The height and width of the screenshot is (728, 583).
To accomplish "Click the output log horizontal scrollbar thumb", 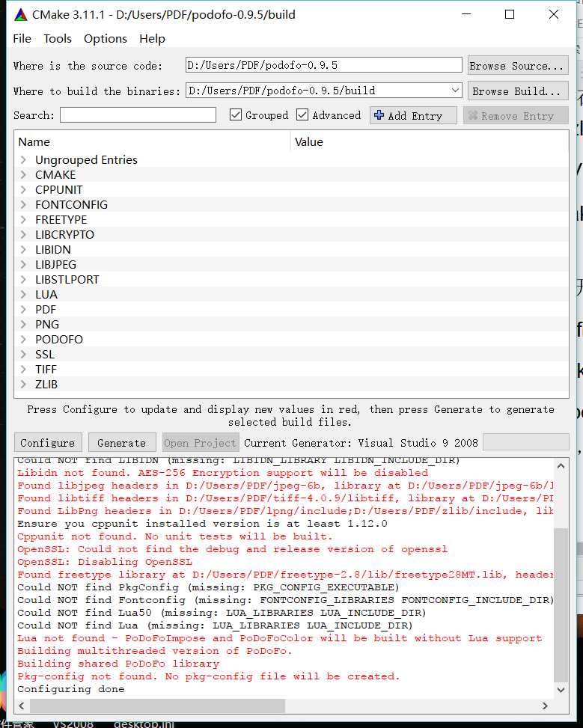I will (157, 706).
